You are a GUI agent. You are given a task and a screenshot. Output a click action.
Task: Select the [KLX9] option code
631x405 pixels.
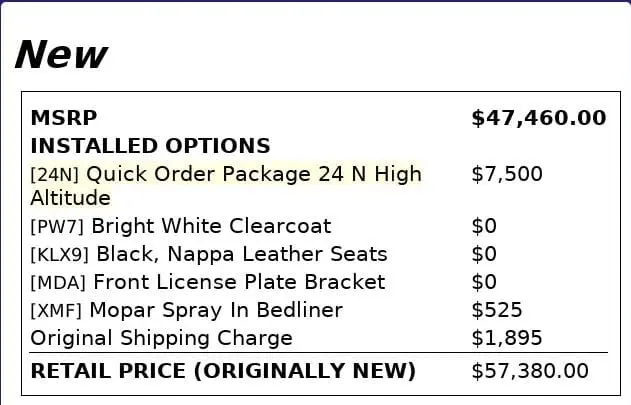tap(61, 255)
